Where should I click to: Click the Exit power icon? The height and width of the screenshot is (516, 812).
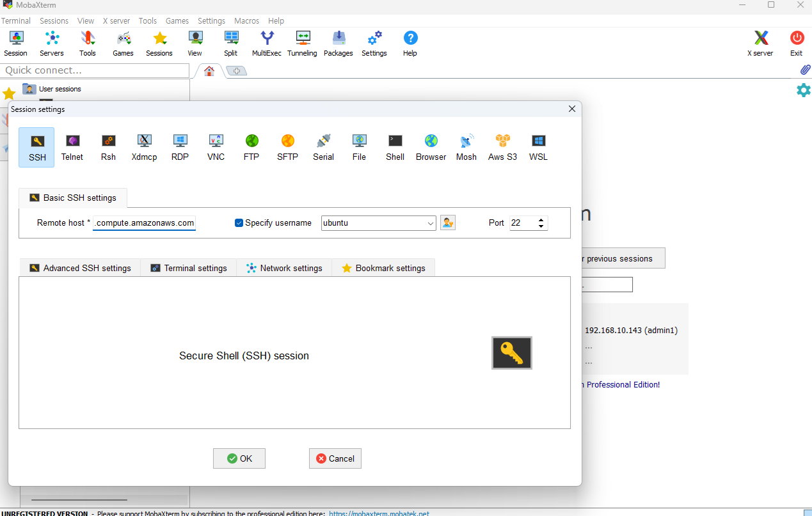(797, 43)
